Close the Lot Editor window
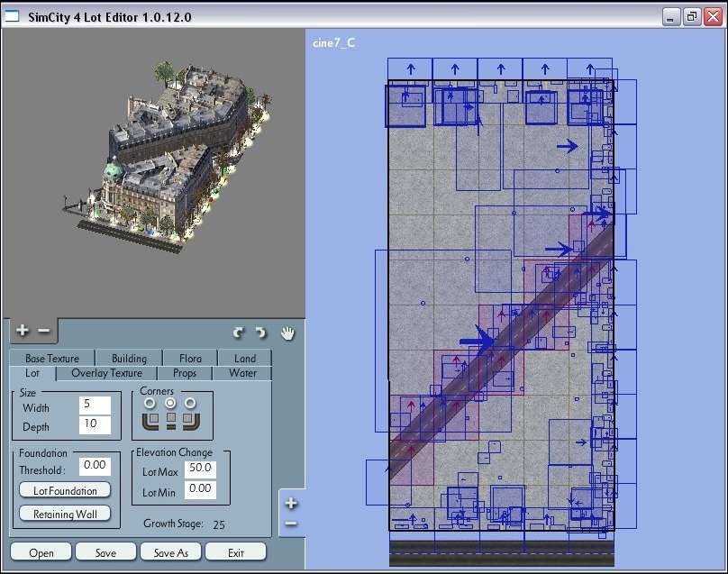The image size is (728, 574). (714, 17)
